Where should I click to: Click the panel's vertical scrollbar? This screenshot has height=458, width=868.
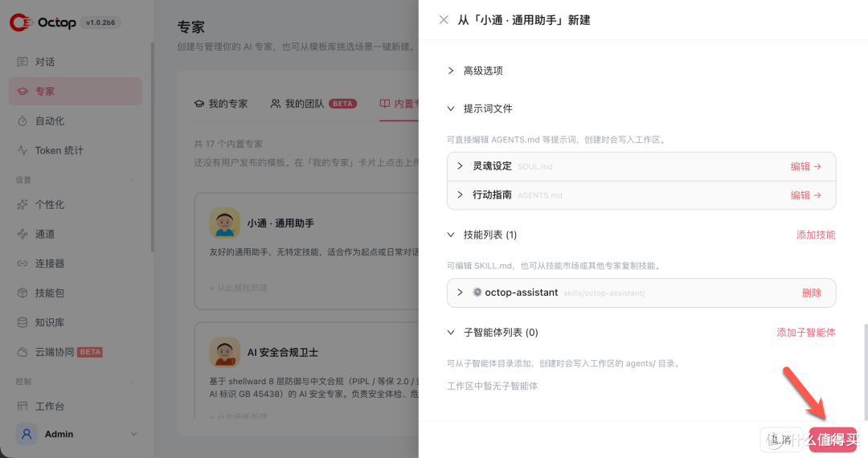[866, 372]
